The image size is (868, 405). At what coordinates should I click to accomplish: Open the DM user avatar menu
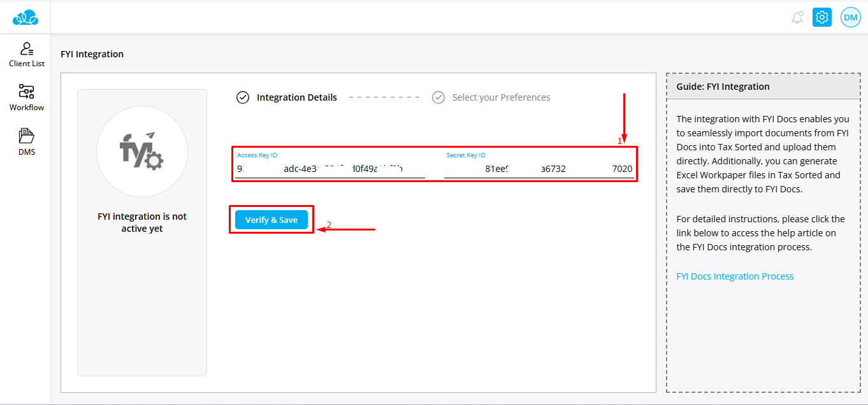pyautogui.click(x=851, y=17)
